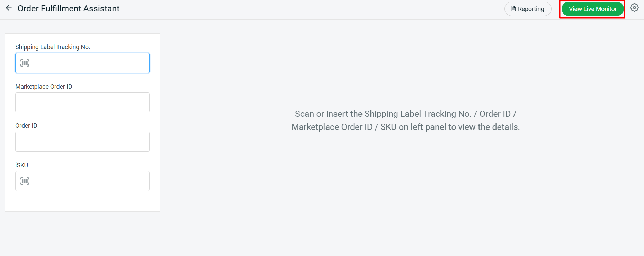Image resolution: width=644 pixels, height=256 pixels.
Task: Click barcode scan icon in iSKU field
Action: tap(25, 181)
